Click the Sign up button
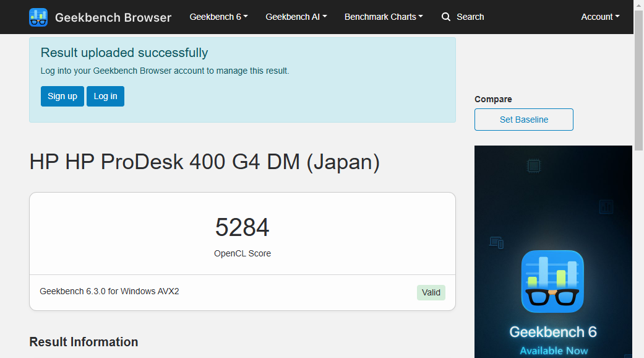 62,96
